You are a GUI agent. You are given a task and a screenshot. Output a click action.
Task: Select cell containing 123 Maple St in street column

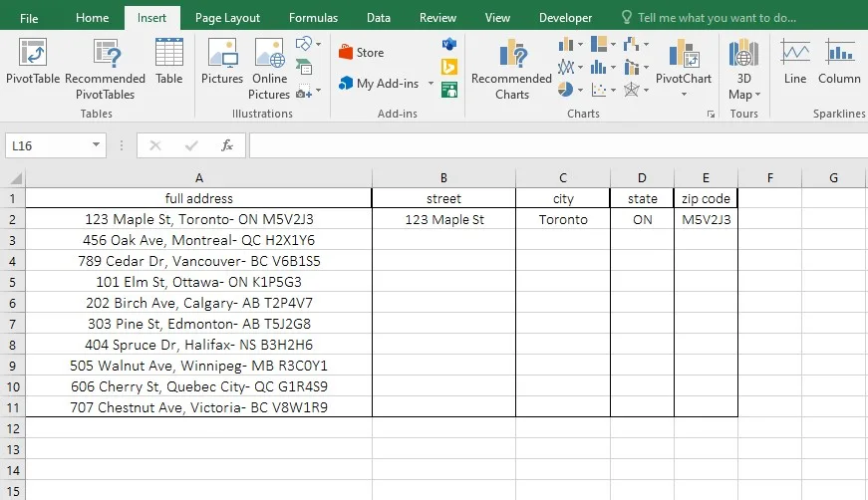(x=443, y=219)
